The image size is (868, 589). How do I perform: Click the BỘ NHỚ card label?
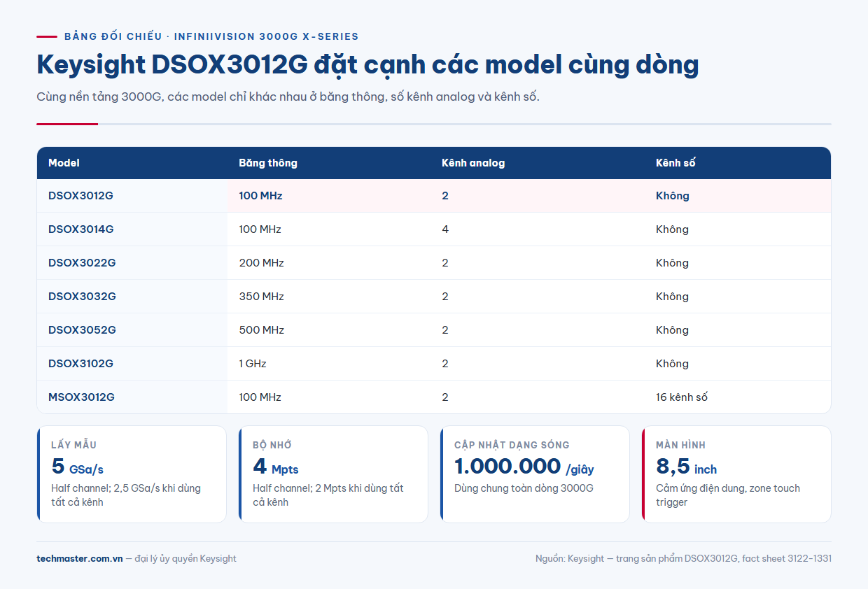272,445
